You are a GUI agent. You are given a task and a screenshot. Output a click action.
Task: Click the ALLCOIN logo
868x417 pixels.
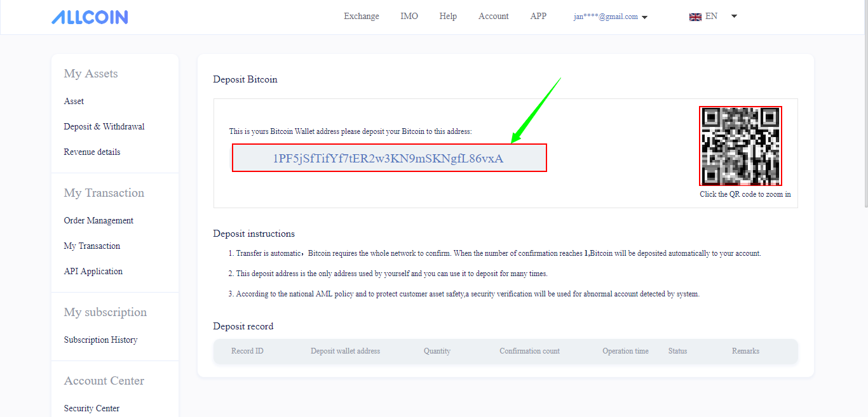[x=90, y=17]
